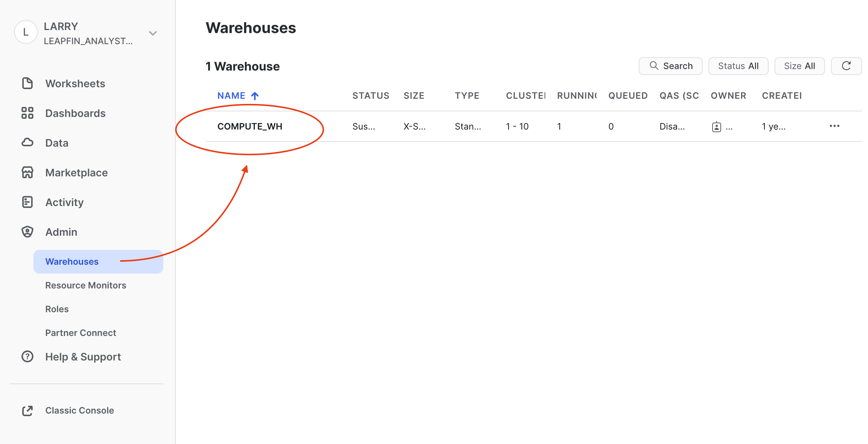
Task: Open Partner Connect page
Action: tap(80, 333)
